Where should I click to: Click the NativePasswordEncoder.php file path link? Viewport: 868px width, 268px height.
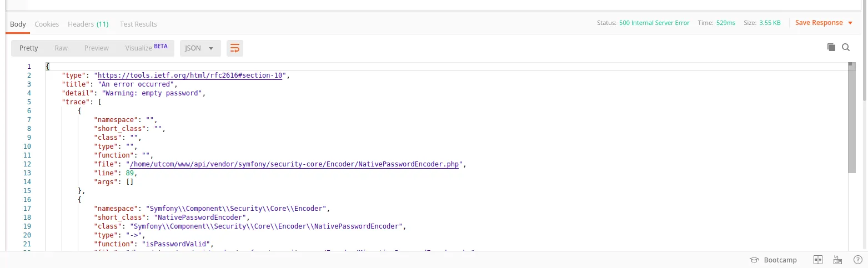[295, 164]
